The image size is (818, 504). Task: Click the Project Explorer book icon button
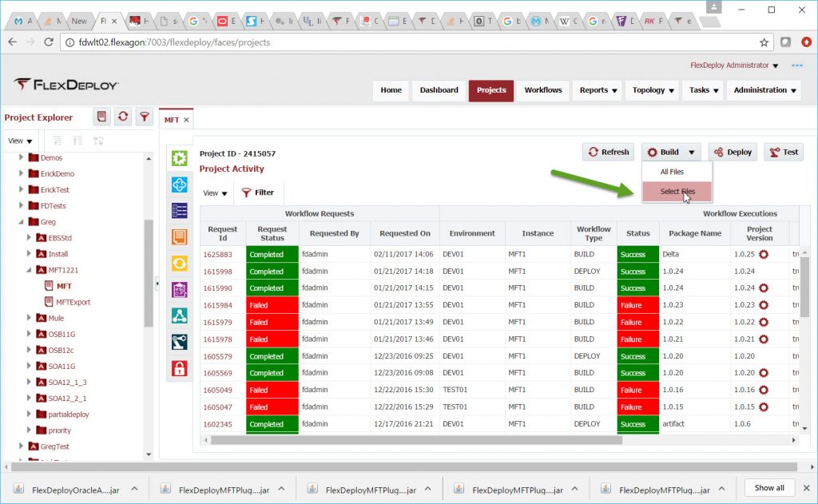tap(101, 117)
